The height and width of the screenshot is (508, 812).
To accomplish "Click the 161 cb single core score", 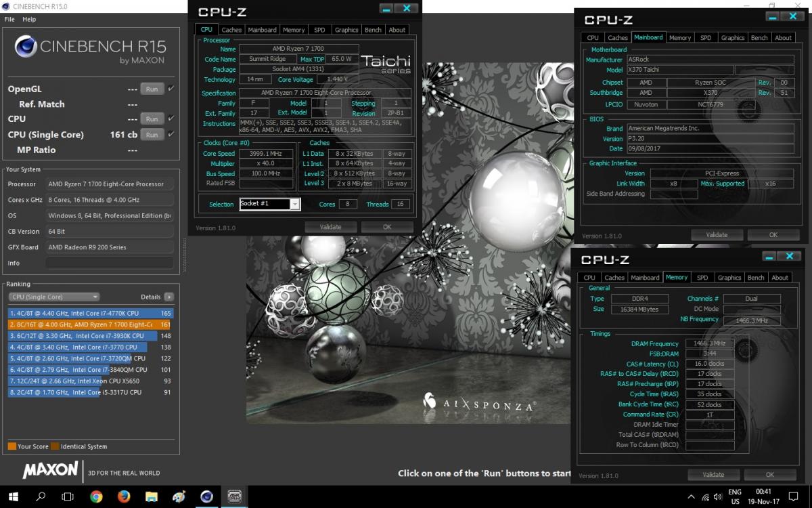I will (x=124, y=135).
